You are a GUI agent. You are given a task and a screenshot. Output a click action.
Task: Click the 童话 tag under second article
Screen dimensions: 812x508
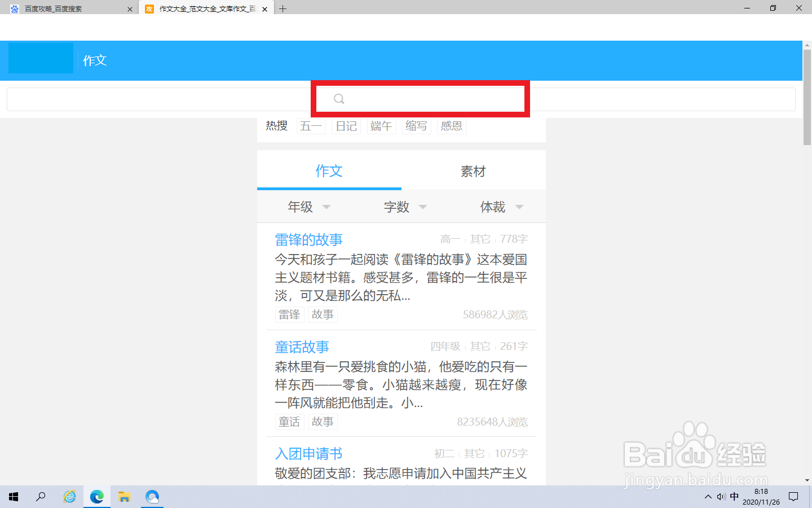(289, 422)
